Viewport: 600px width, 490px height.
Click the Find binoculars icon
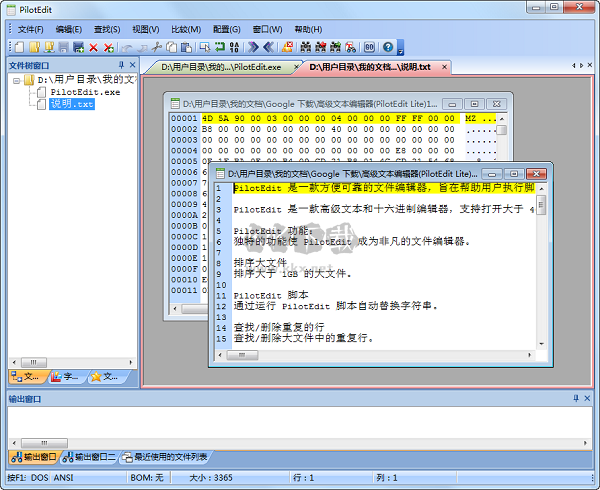coord(306,47)
